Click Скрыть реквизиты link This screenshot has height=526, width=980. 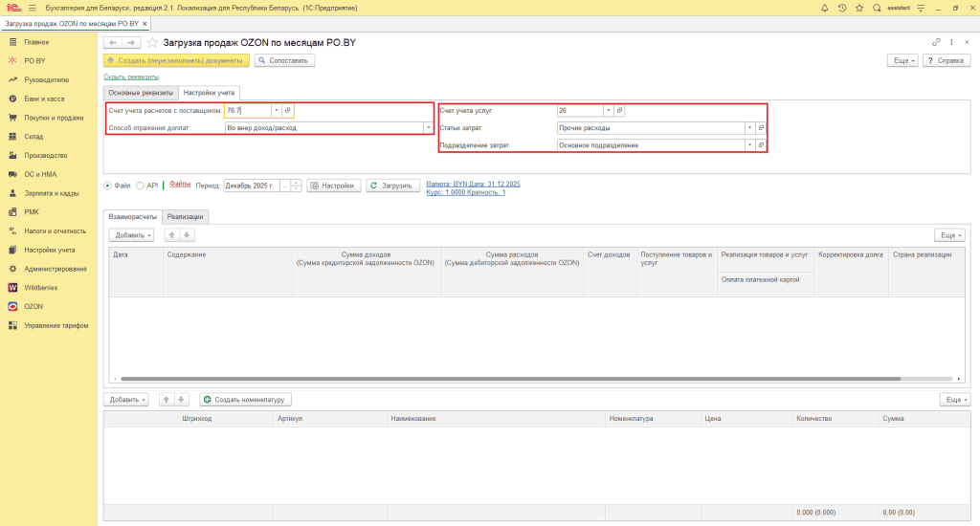(x=131, y=77)
